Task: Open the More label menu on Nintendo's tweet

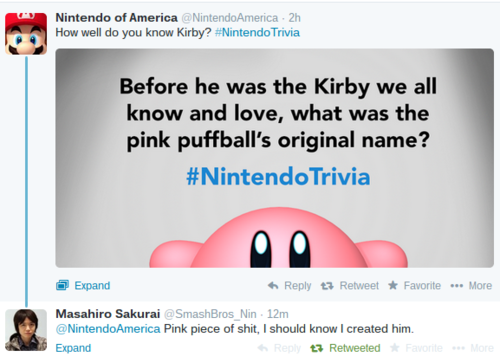Action: point(480,286)
